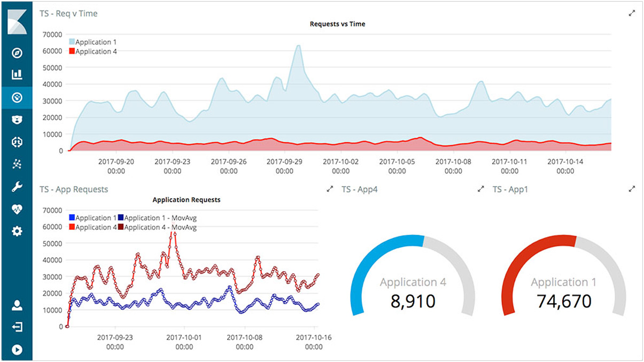The width and height of the screenshot is (644, 362).
Task: Expand the TS - Req v Time panel
Action: [x=632, y=13]
